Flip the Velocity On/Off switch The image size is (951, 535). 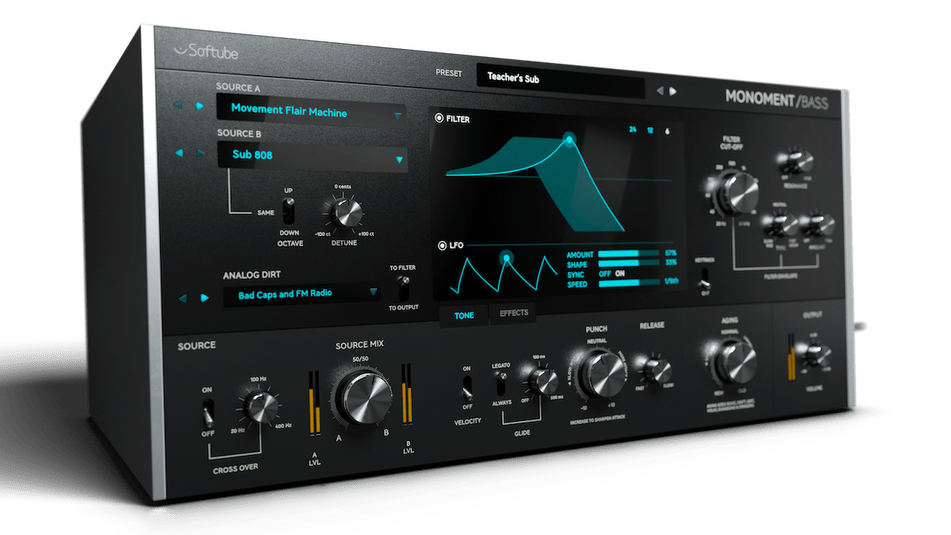[467, 387]
